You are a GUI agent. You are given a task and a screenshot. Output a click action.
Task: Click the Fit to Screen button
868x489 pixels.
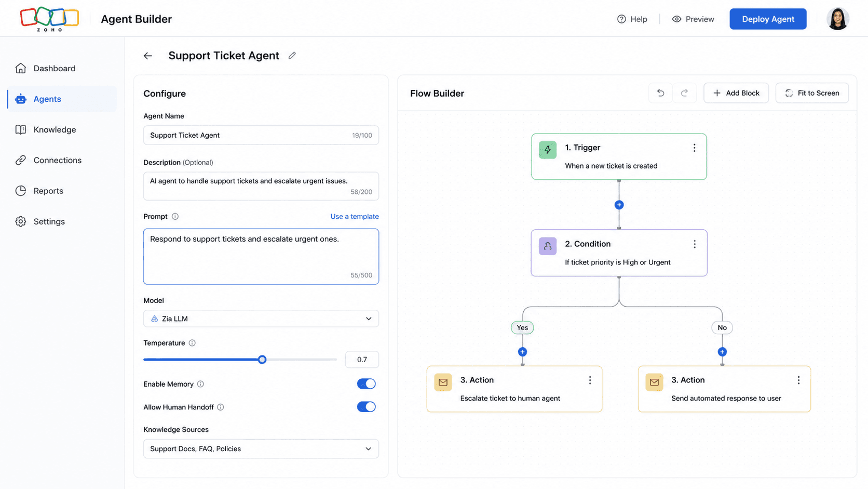[x=812, y=93]
